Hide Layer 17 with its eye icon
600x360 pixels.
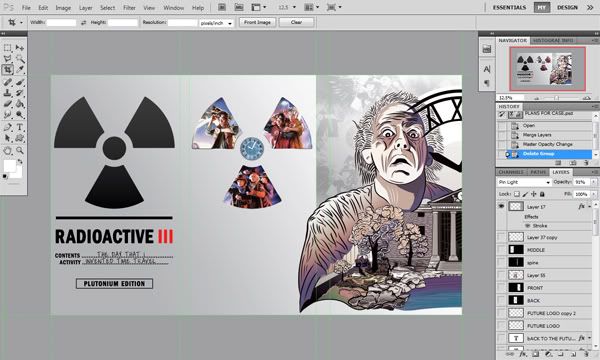[501, 206]
